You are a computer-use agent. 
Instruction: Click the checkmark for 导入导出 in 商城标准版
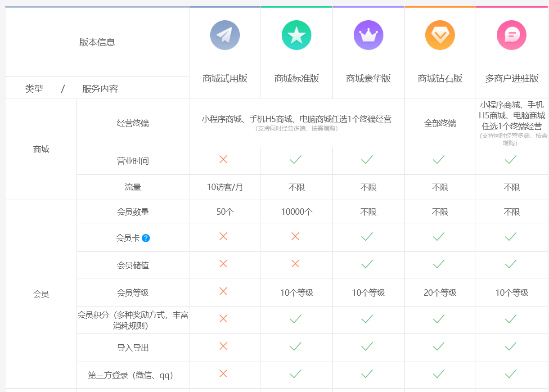(295, 346)
